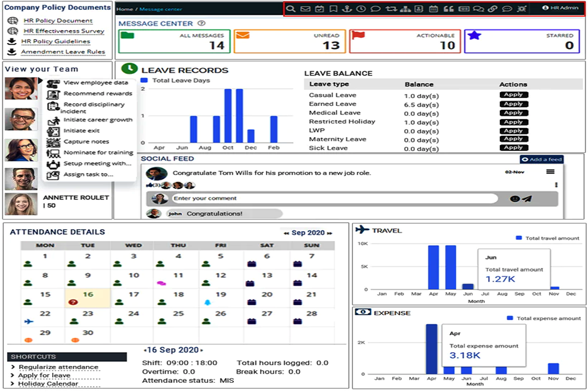
Task: Open the clock icon in top toolbar
Action: (x=361, y=9)
